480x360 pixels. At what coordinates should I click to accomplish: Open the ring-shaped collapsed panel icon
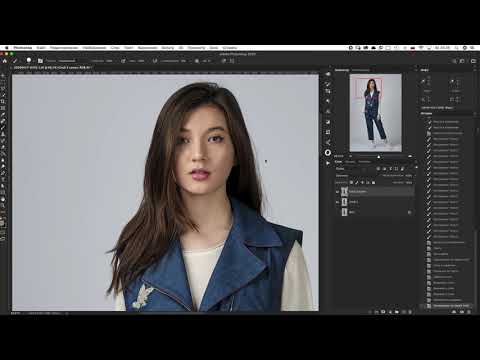point(328,152)
